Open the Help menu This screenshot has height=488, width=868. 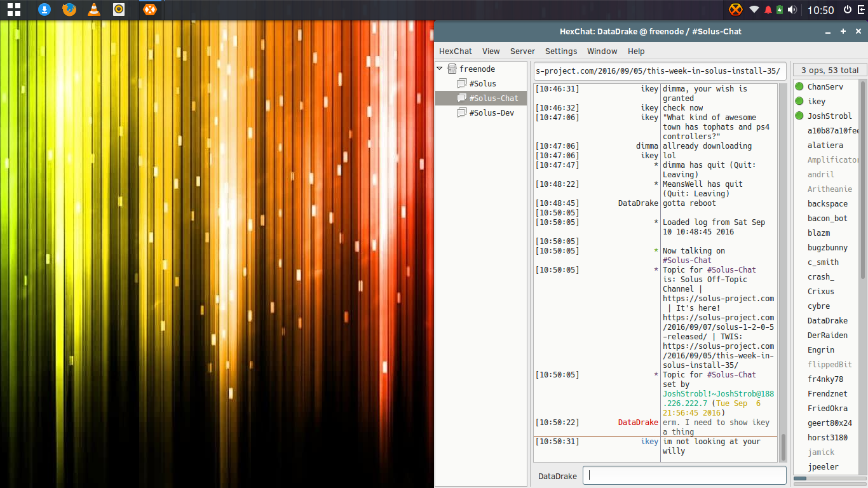[636, 51]
